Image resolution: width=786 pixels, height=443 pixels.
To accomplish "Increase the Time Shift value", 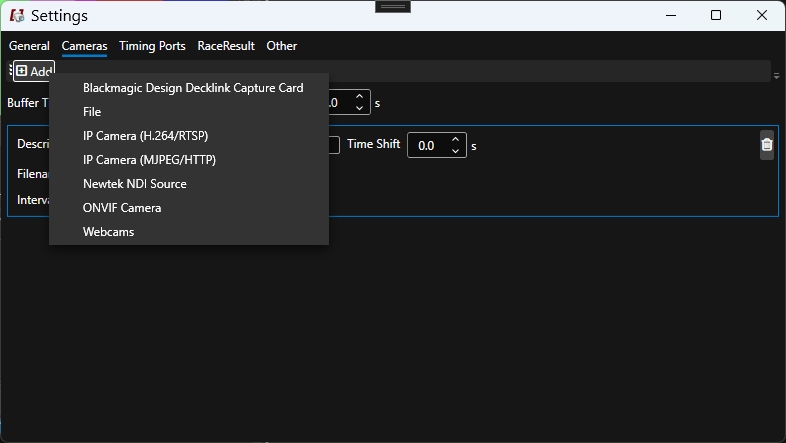I will point(456,139).
